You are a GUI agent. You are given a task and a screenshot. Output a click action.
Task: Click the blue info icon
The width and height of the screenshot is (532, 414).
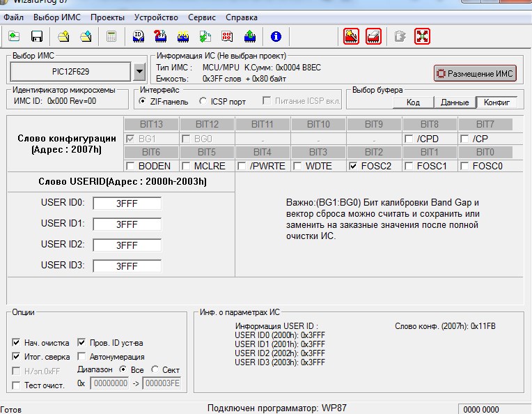coord(276,36)
